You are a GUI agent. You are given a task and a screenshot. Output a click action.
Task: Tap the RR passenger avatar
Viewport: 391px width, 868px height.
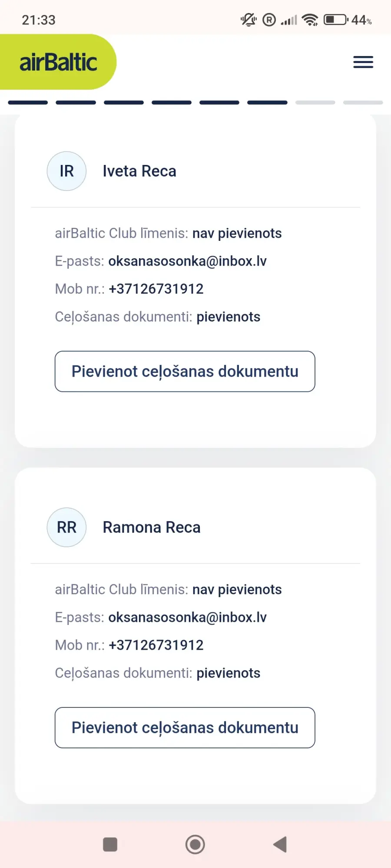click(x=66, y=527)
